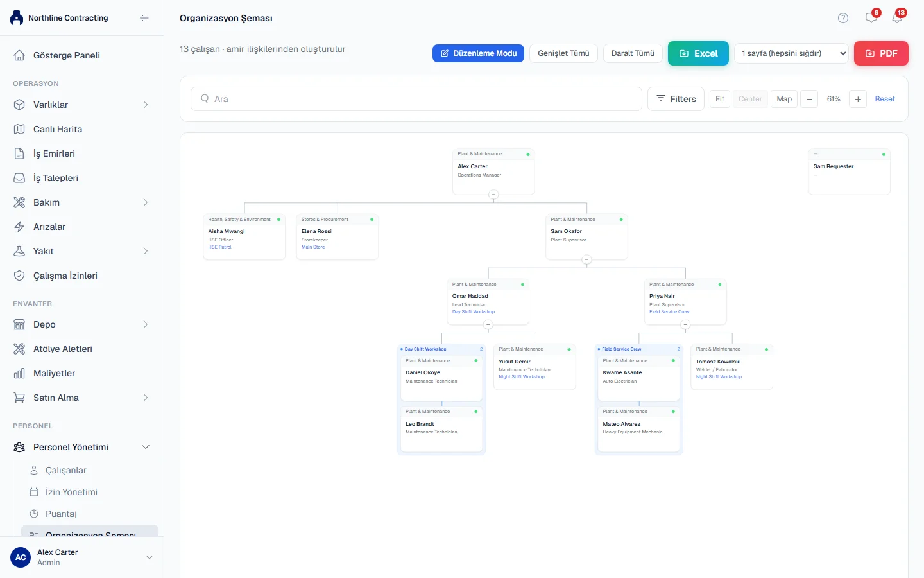The height and width of the screenshot is (578, 924).
Task: Click the Gösterge Paneli home icon
Action: [x=19, y=55]
